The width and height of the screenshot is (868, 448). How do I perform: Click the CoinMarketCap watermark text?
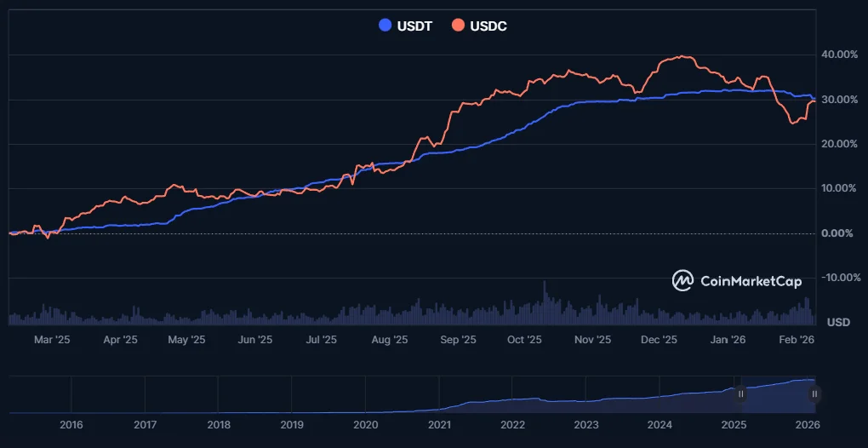tap(749, 279)
